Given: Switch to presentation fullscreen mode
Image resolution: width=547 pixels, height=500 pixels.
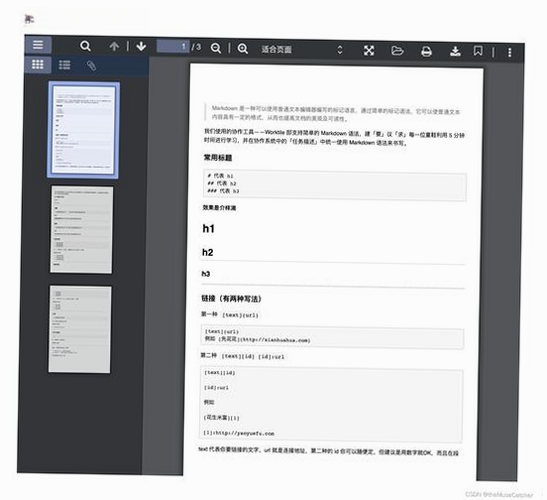Looking at the screenshot, I should 369,51.
